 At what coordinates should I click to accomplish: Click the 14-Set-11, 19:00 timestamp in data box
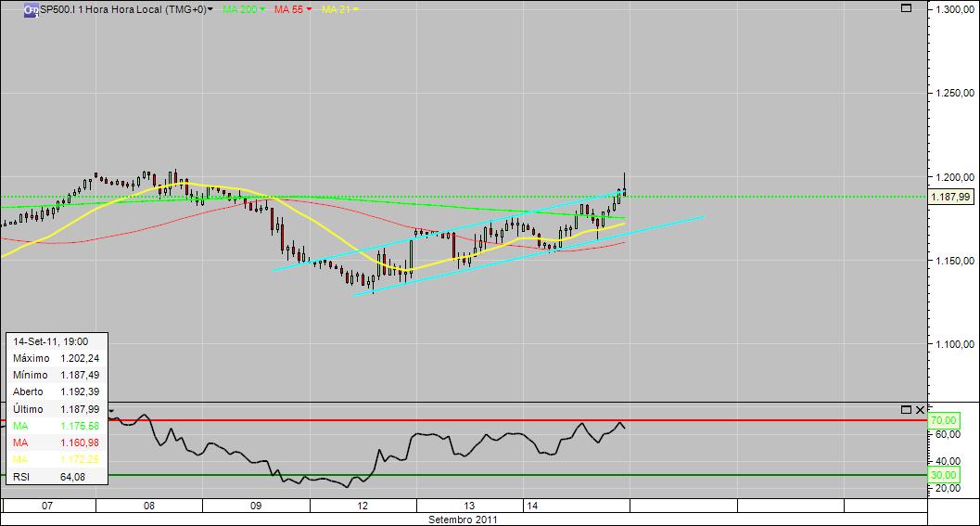pos(51,341)
